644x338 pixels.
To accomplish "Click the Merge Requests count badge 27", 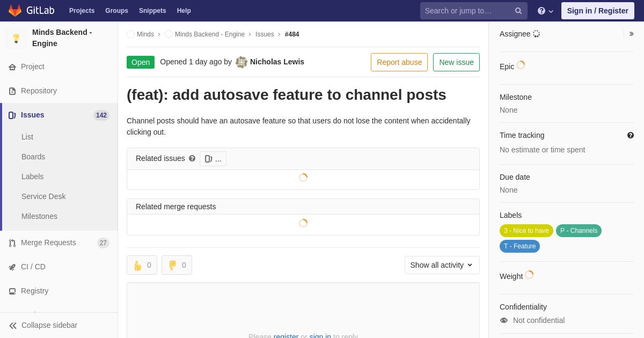I will 103,243.
